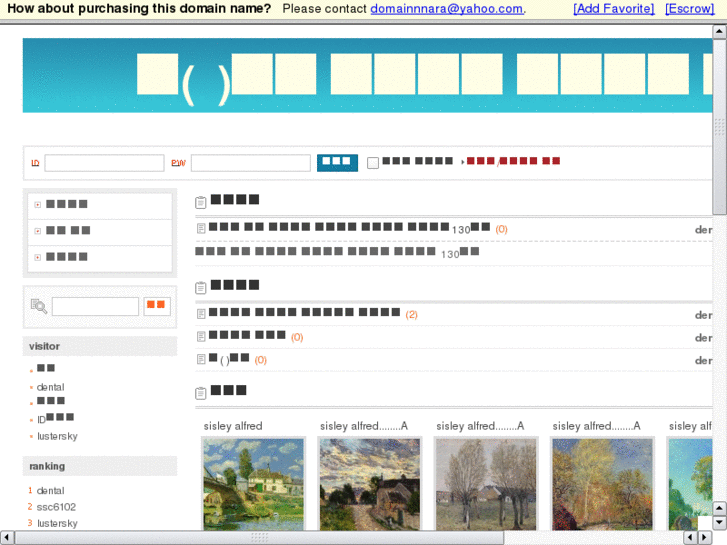The image size is (727, 545).
Task: Open the post with 130 and (0) comments
Action: pyautogui.click(x=349, y=228)
